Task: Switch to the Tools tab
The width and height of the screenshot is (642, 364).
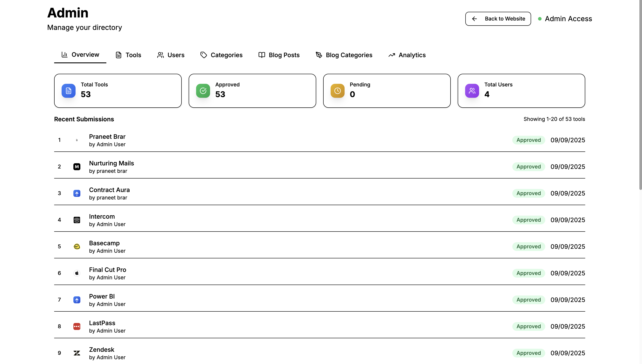Action: click(128, 55)
